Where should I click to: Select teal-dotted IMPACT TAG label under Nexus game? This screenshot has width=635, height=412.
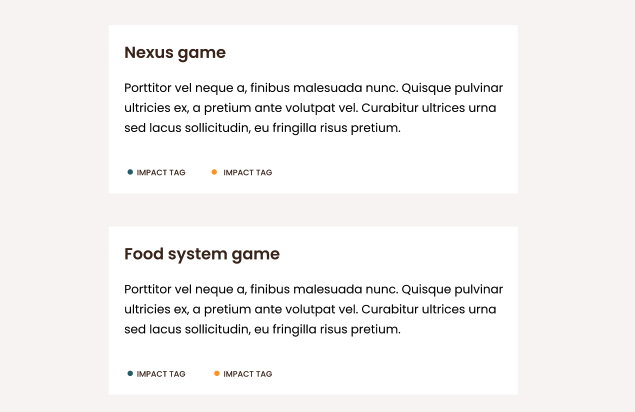[x=161, y=173]
